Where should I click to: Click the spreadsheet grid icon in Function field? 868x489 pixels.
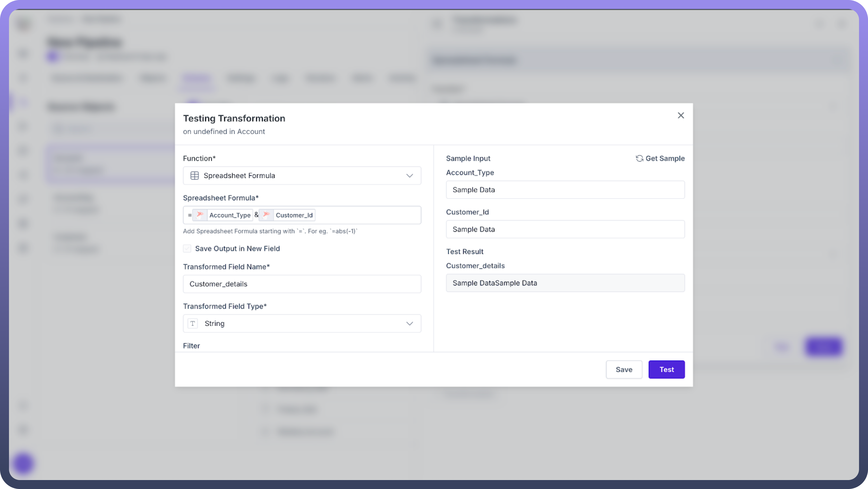[x=194, y=176]
